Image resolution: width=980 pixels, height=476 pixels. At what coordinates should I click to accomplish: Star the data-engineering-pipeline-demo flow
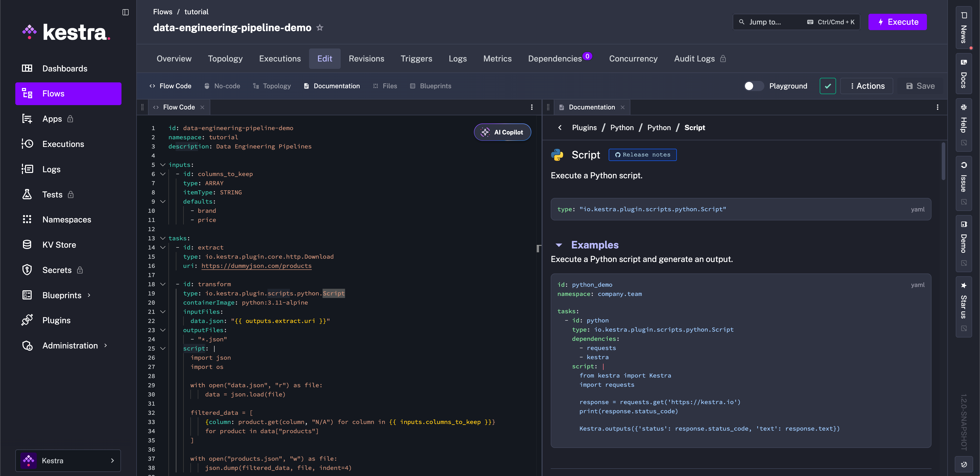320,28
